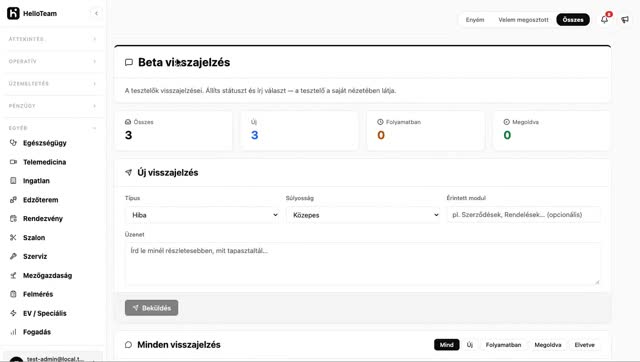Filter feedback list by Megoldva

point(548,345)
